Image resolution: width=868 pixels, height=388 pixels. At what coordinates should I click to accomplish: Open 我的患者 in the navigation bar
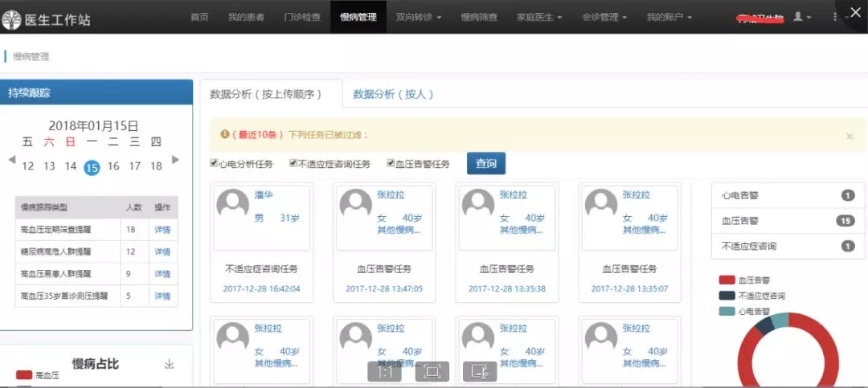point(246,17)
